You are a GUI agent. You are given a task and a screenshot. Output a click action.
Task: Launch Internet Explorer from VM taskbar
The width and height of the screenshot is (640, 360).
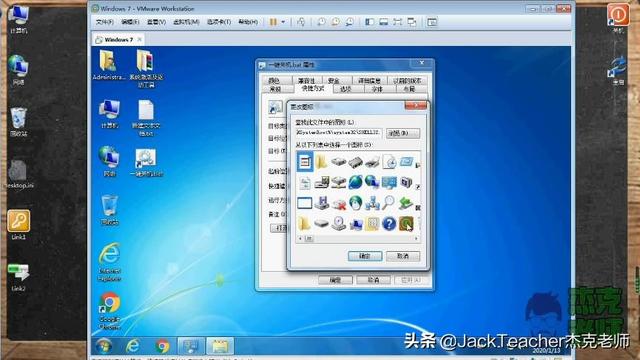coord(132,346)
